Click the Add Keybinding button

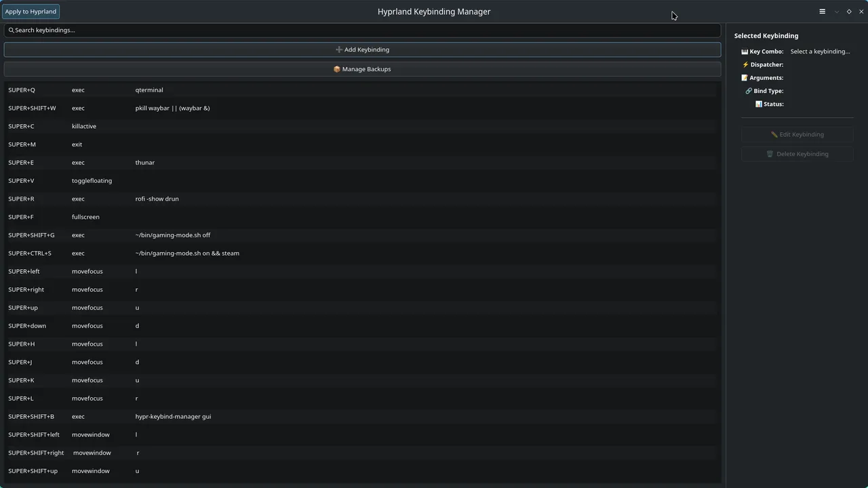[x=362, y=49]
